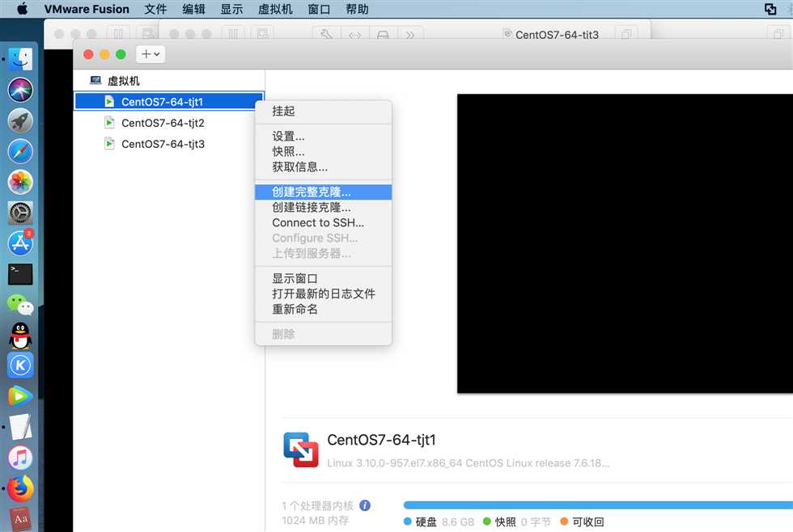Open QQ penguin icon in dock
The image size is (793, 532).
(x=20, y=336)
